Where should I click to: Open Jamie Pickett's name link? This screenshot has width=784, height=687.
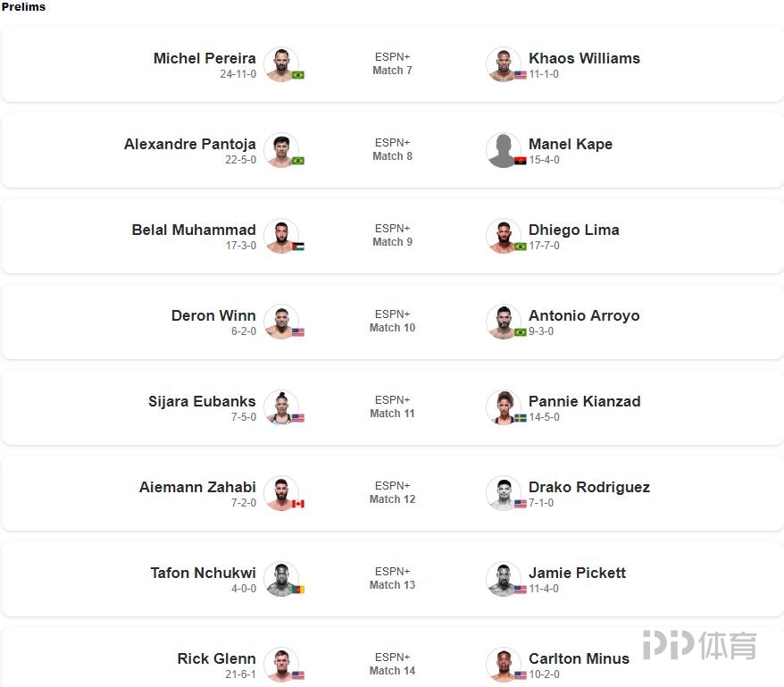577,573
